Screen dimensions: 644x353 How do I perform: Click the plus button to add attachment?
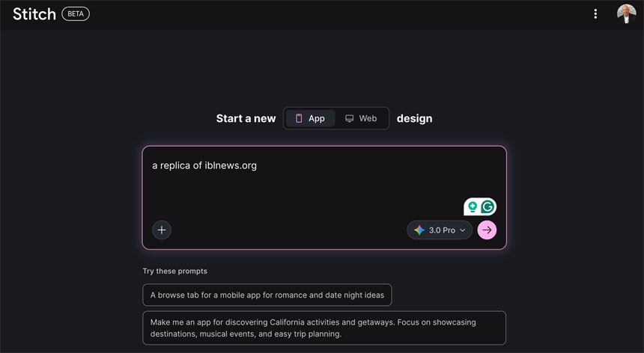coord(162,230)
